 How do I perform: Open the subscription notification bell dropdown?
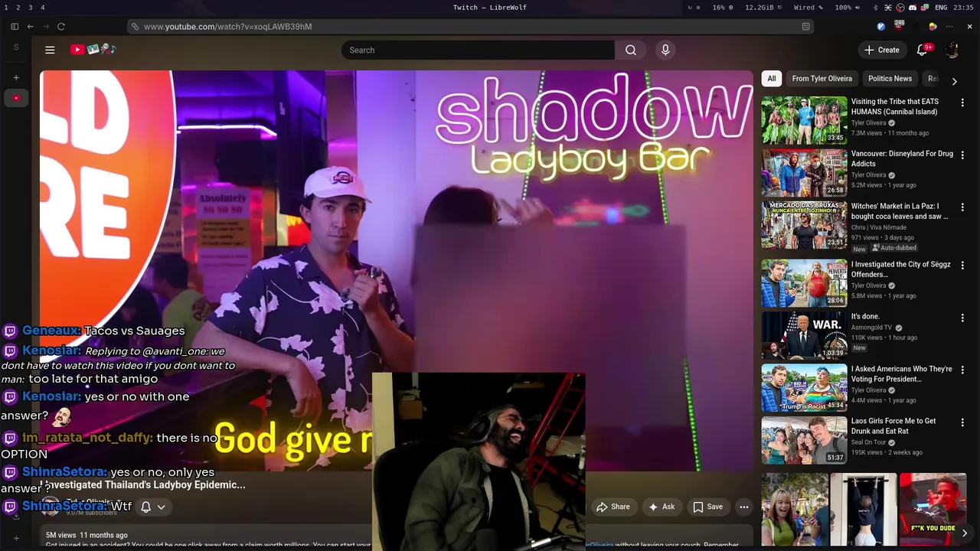[x=153, y=507]
